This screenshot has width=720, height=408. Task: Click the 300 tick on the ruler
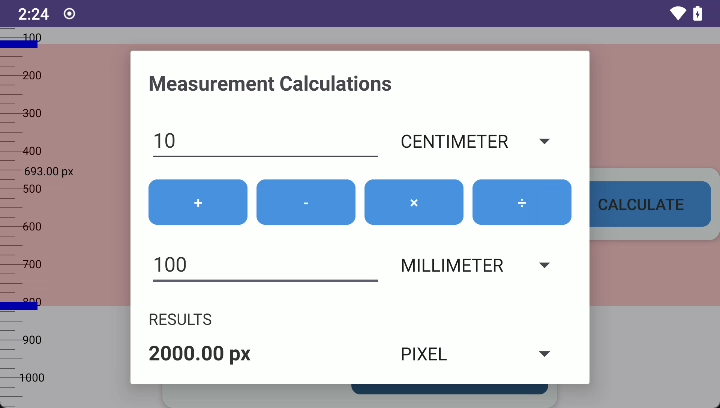32,113
